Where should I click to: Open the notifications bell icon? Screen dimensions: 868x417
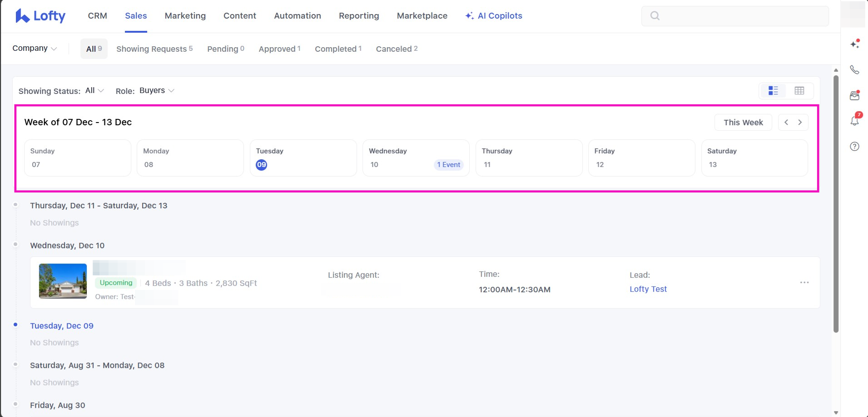tap(854, 121)
